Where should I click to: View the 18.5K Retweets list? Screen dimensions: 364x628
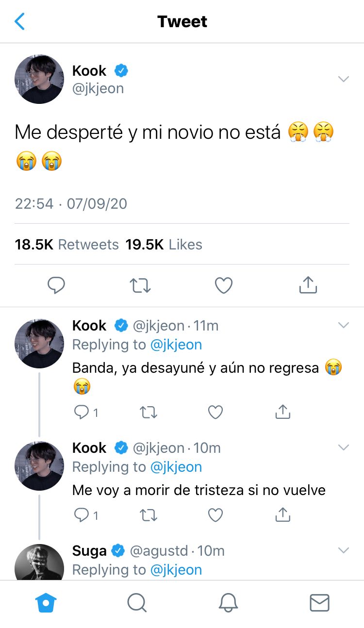(66, 245)
